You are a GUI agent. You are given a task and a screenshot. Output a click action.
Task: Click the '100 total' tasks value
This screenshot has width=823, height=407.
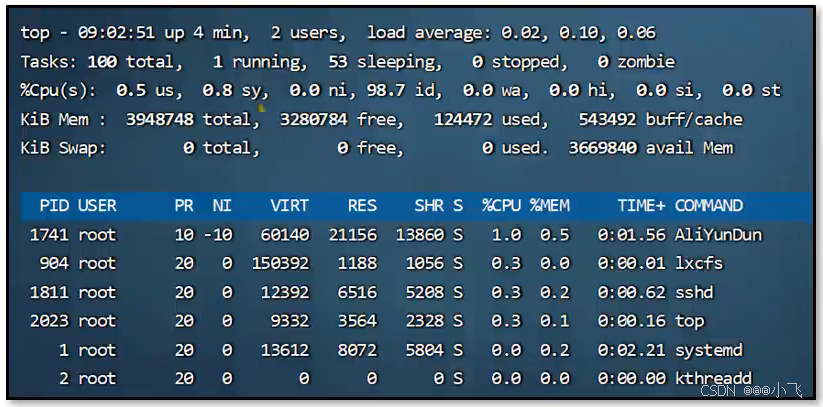131,62
